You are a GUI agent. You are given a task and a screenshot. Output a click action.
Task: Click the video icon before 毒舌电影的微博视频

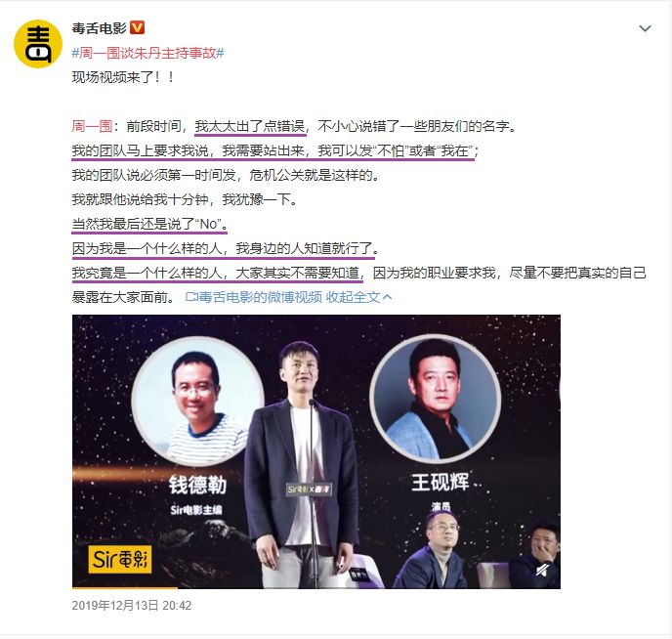click(191, 297)
